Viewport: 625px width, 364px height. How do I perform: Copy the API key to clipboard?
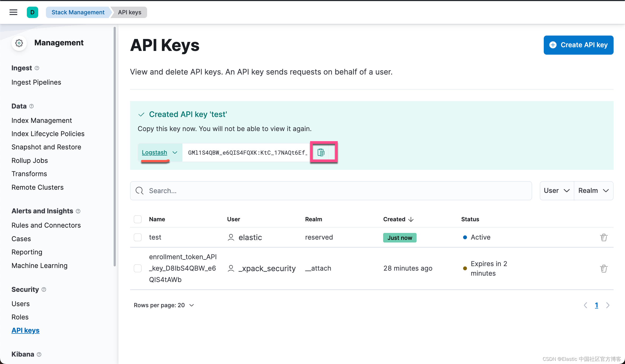[x=321, y=153]
